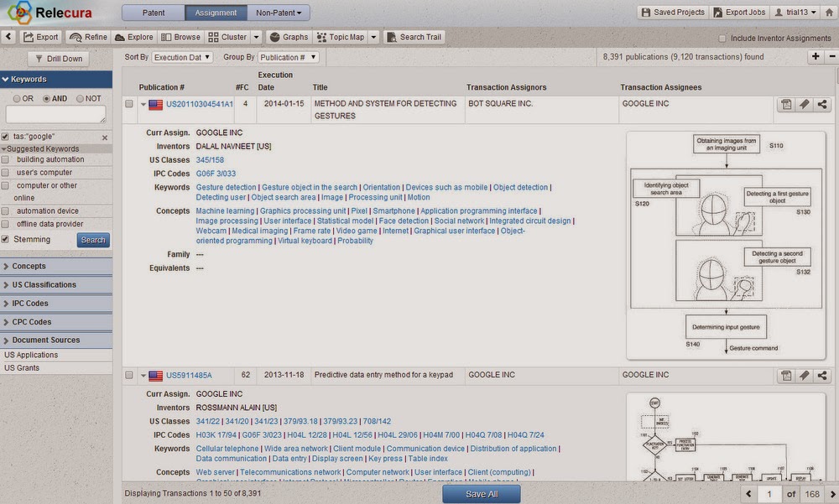Check the user's computer keyword
The height and width of the screenshot is (504, 839).
pos(5,172)
